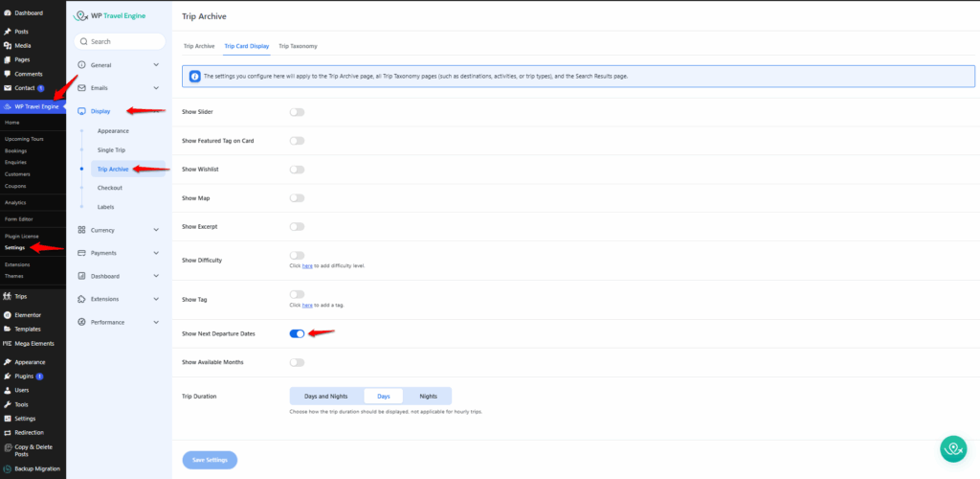Expand the Payments section chevron

(156, 253)
